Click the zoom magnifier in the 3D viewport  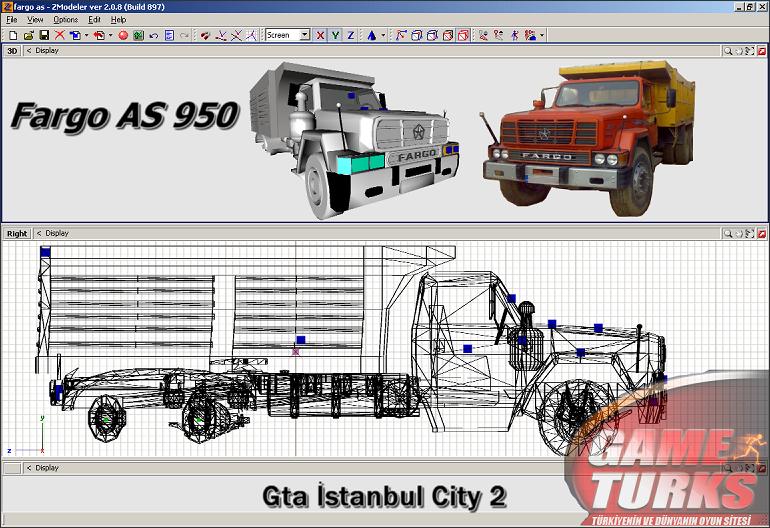click(x=728, y=51)
